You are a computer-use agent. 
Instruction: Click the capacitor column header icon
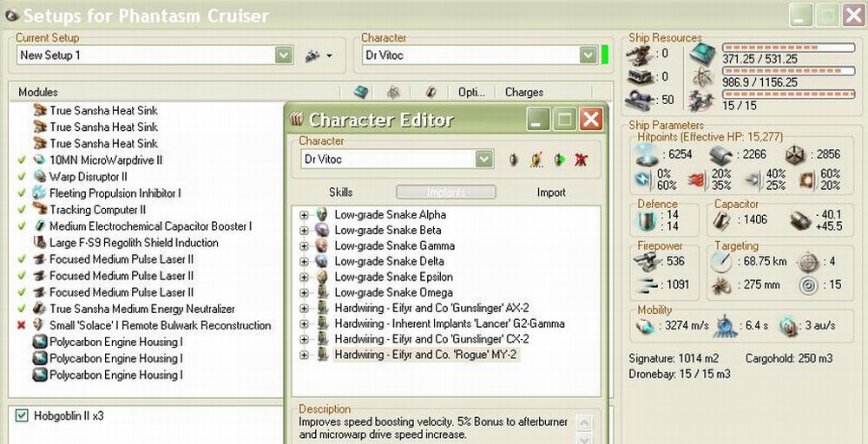[431, 92]
